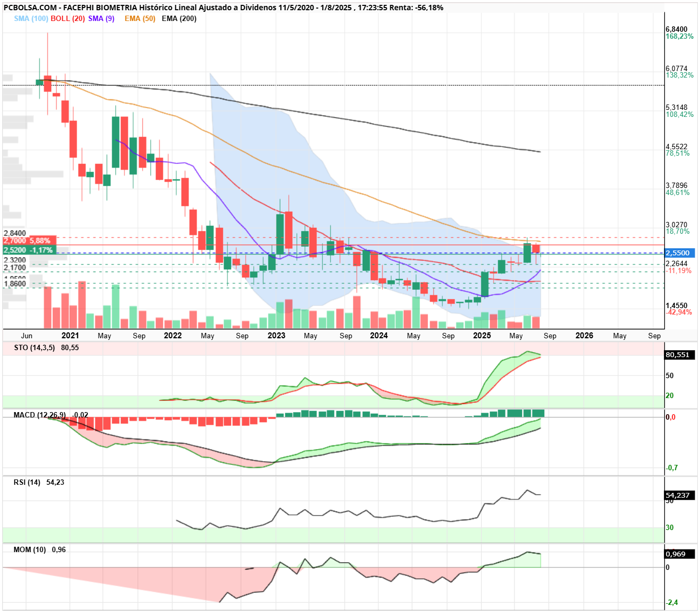This screenshot has width=700, height=613.
Task: Click the SMA (100) legend label
Action: coord(31,18)
